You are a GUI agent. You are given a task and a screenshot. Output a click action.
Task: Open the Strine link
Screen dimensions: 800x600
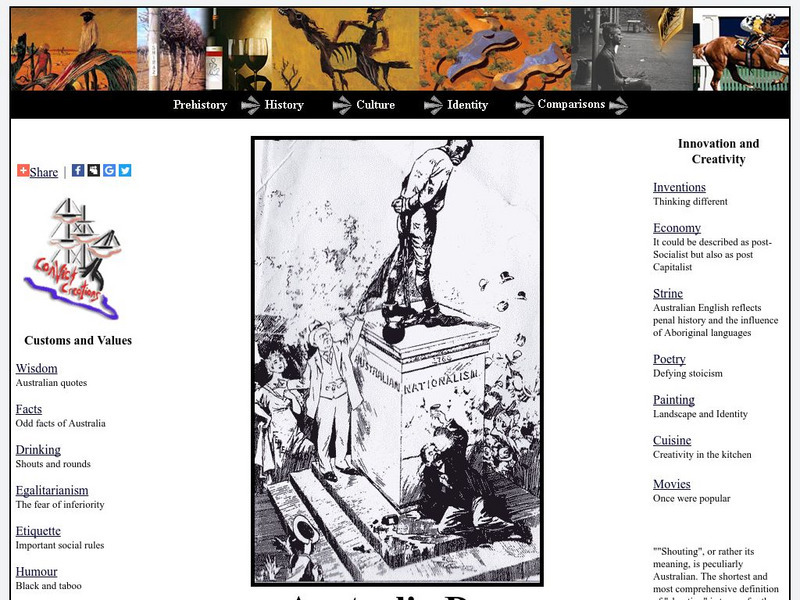tap(668, 293)
